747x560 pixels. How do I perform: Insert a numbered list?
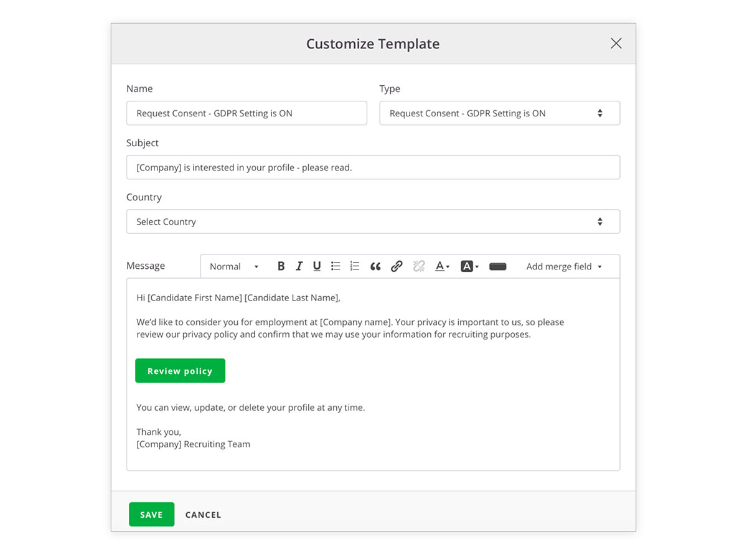coord(355,266)
